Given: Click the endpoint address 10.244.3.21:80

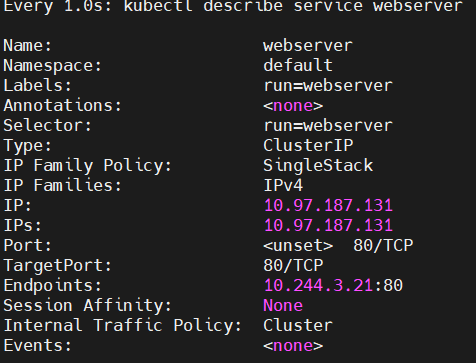Looking at the screenshot, I should pos(333,285).
